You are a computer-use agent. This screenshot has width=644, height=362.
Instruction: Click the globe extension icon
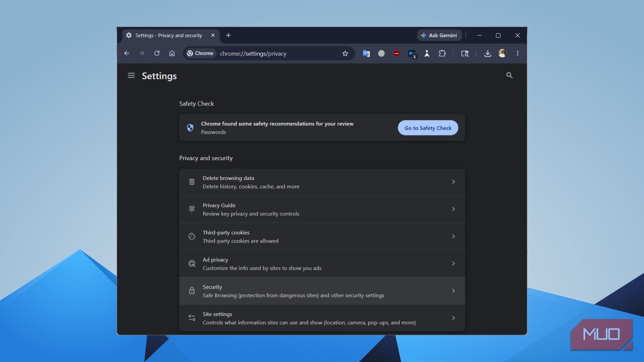point(381,53)
